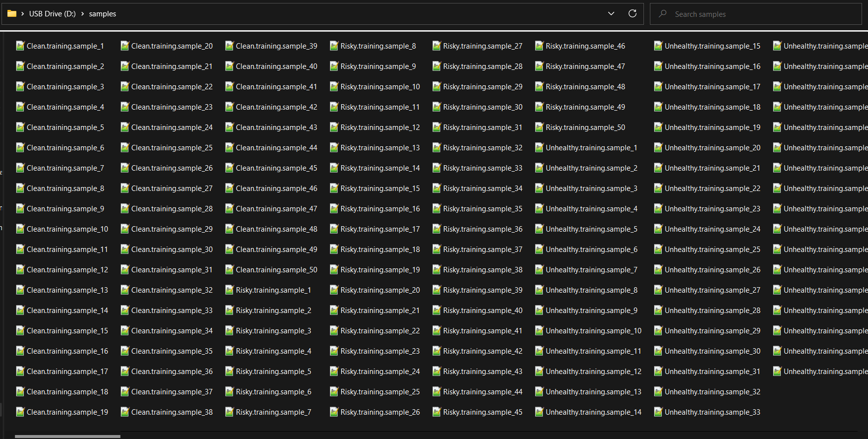868x439 pixels.
Task: Click the search magnifier icon
Action: (x=662, y=14)
